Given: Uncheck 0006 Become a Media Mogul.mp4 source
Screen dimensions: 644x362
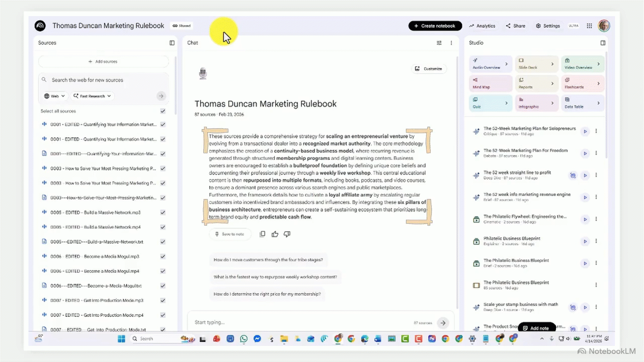Looking at the screenshot, I should coord(163,271).
